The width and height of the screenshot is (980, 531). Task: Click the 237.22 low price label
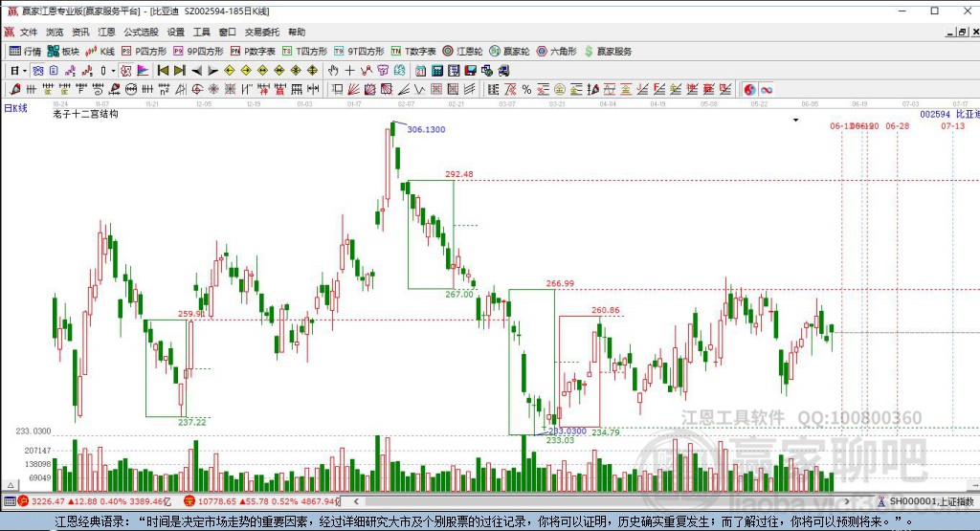pos(191,422)
